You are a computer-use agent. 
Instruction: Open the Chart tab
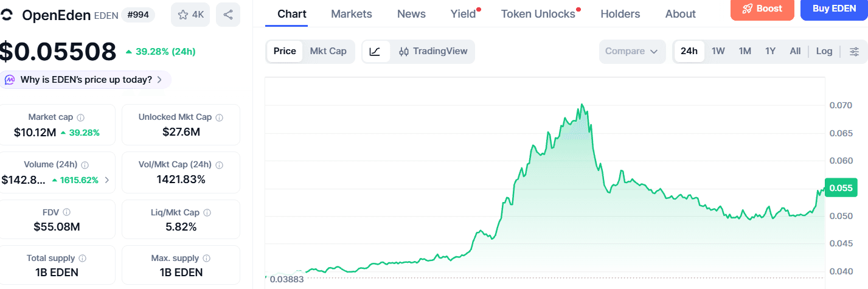point(292,14)
